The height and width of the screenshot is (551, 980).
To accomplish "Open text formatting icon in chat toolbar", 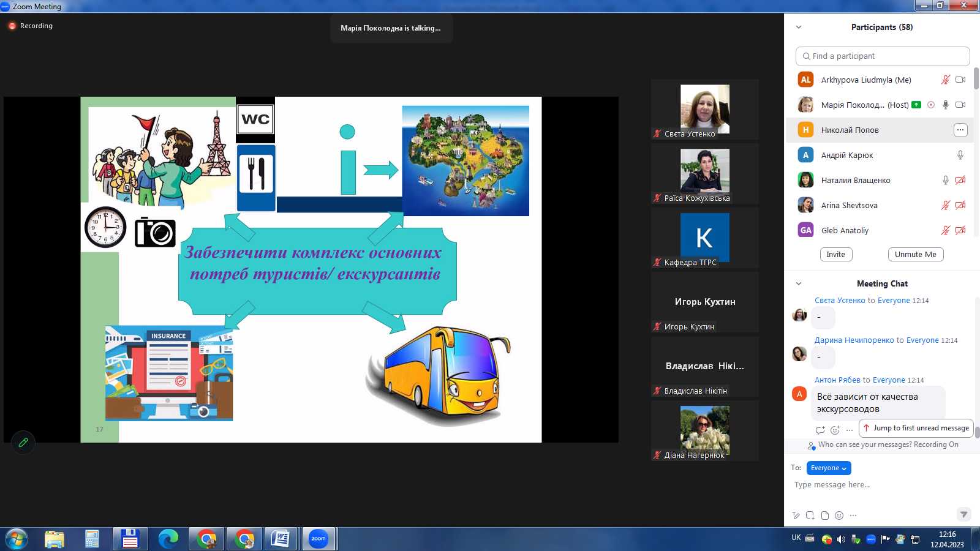I will 795,515.
